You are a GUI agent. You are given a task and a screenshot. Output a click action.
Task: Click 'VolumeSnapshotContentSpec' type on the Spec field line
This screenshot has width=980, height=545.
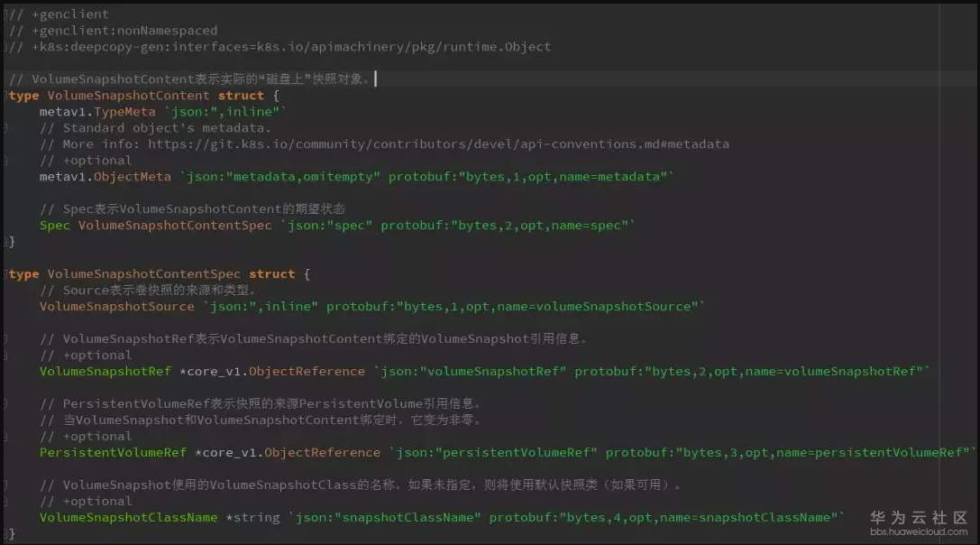(175, 226)
